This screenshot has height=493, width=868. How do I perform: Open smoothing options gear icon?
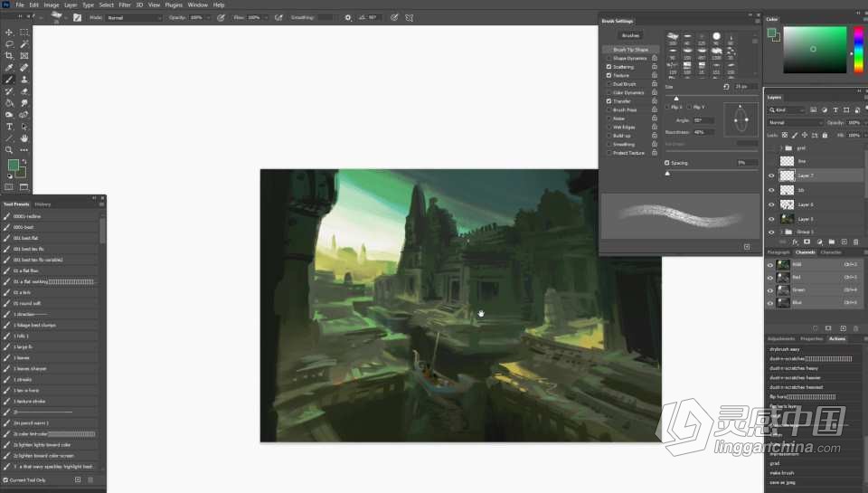coord(347,18)
